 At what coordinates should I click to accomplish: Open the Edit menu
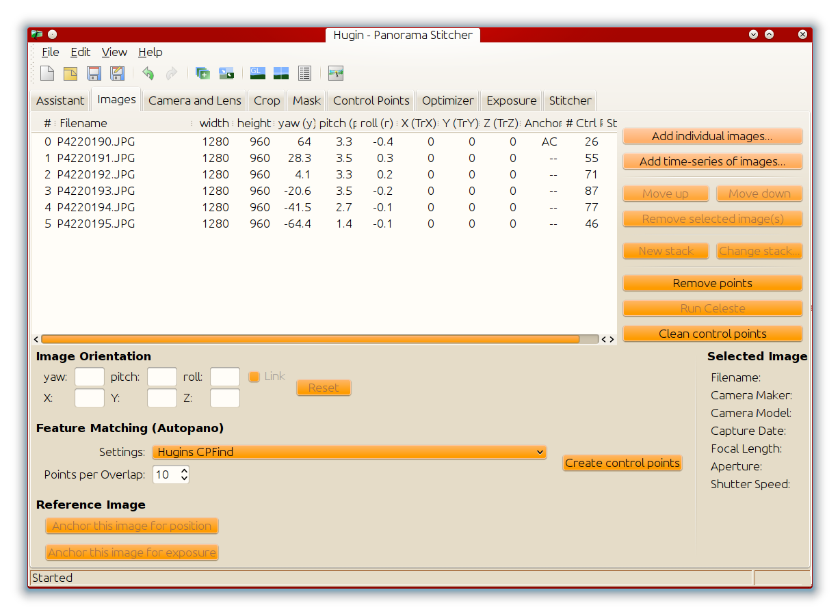[x=80, y=52]
